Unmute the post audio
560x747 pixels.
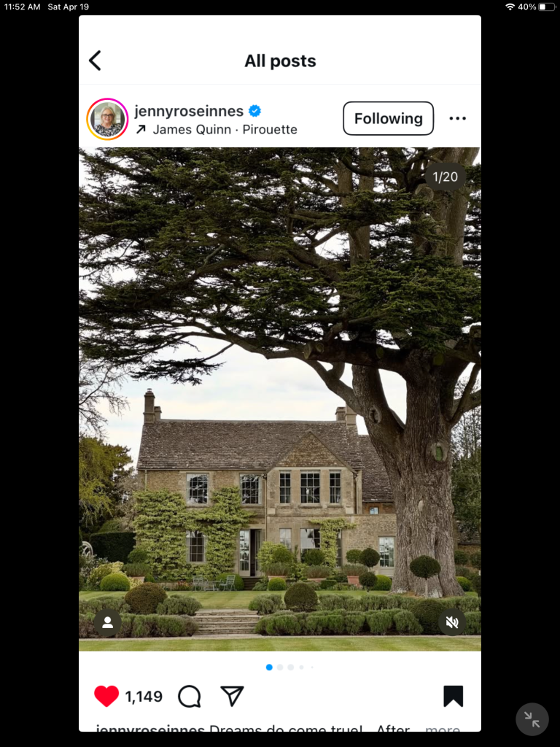tap(452, 622)
